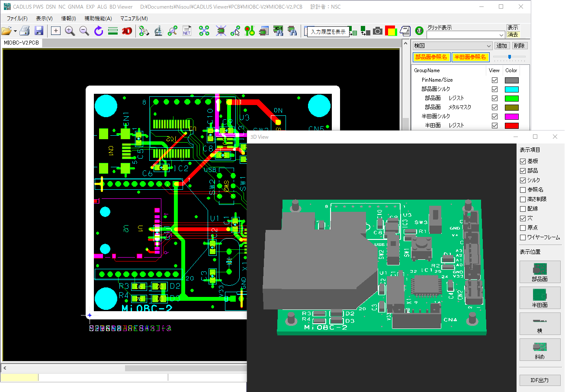Select the two-node connection line icon
The height and width of the screenshot is (392, 565).
tap(235, 31)
